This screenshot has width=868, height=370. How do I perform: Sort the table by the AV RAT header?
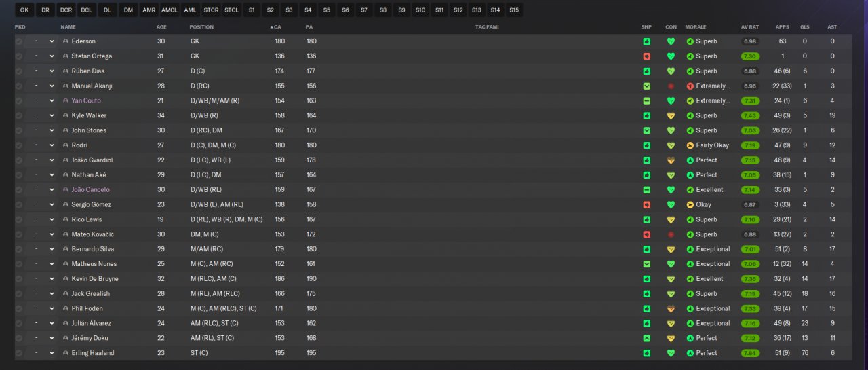(x=749, y=27)
